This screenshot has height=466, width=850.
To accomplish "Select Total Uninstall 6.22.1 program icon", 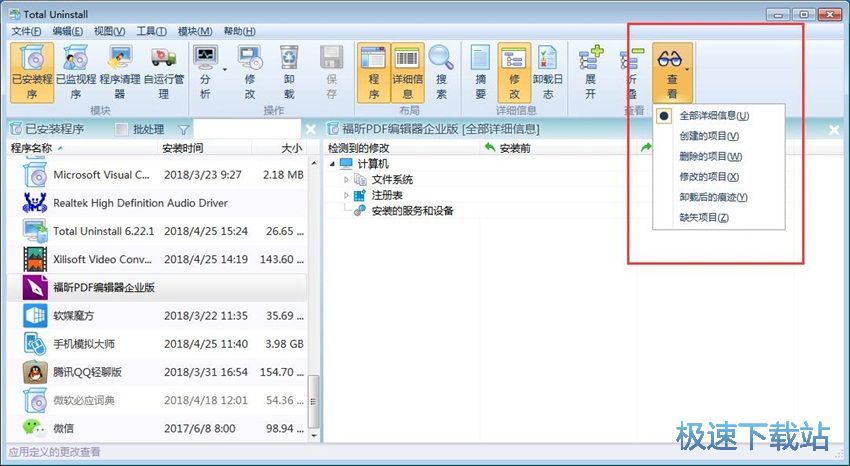I will coord(35,231).
